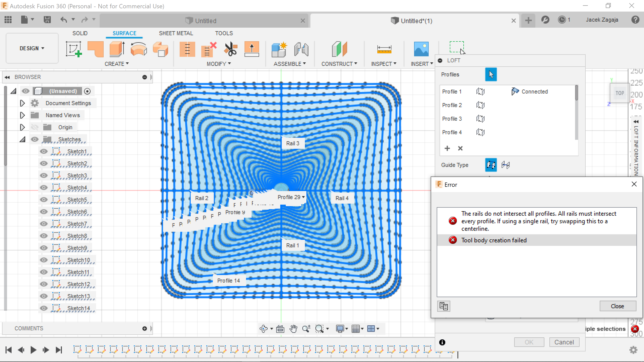
Task: Select the Offset surface tool icon
Action: click(160, 49)
